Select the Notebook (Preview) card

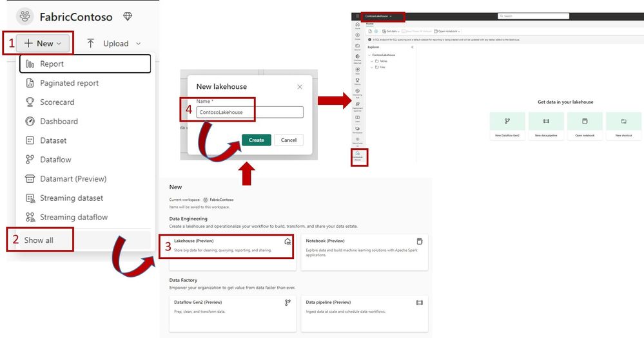364,252
